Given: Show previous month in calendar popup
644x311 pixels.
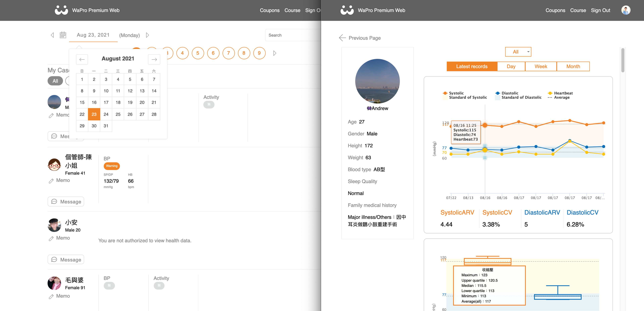Looking at the screenshot, I should click(82, 60).
